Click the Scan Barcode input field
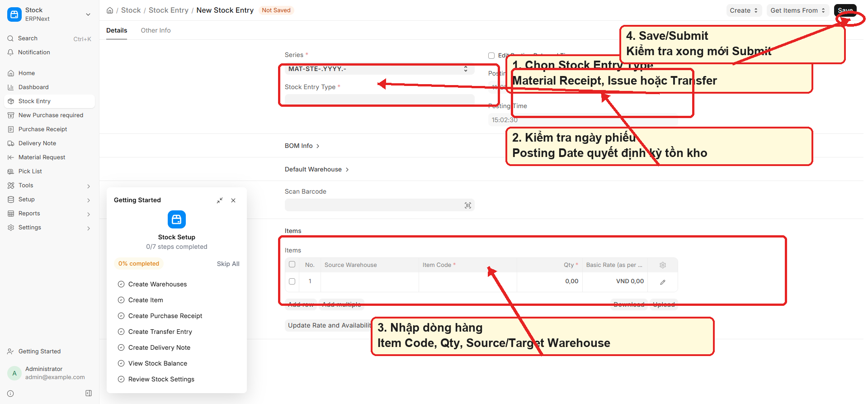The image size is (868, 404). [380, 205]
